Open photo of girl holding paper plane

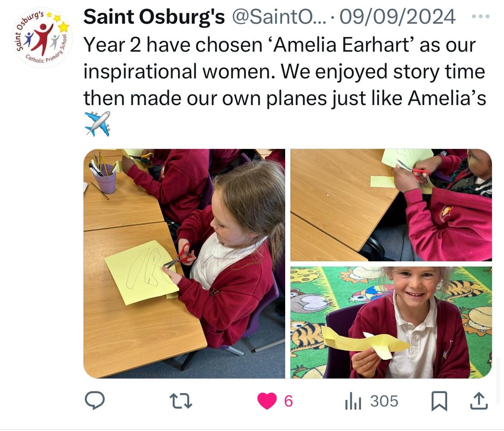click(391, 322)
